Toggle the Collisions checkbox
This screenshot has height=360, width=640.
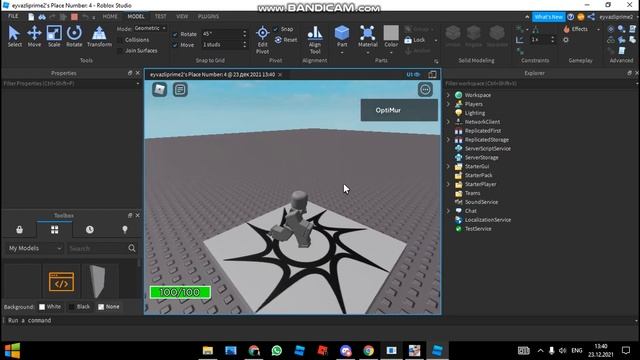(x=120, y=40)
